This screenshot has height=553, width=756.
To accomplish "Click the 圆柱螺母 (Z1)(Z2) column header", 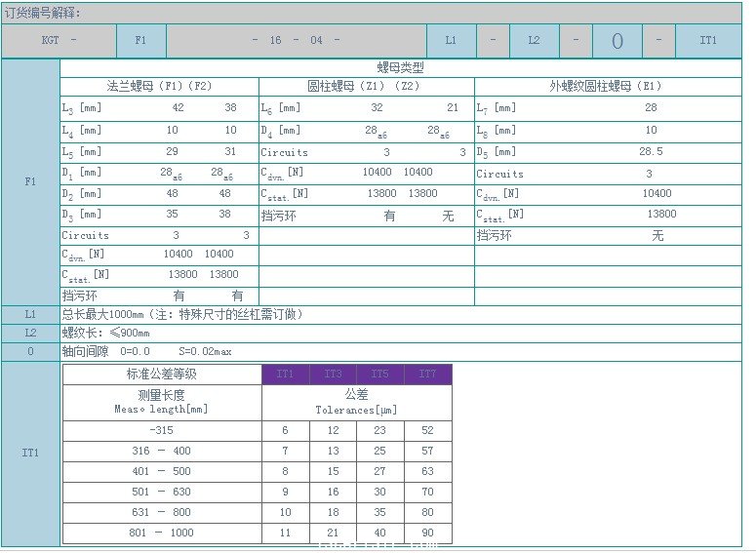I will pos(366,86).
